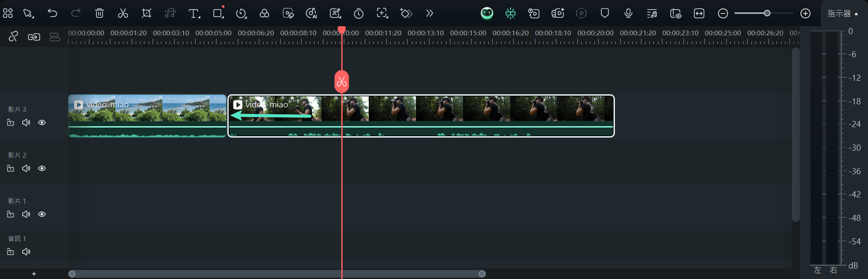The height and width of the screenshot is (279, 868).
Task: Lock the 影片 2 track
Action: 10,169
